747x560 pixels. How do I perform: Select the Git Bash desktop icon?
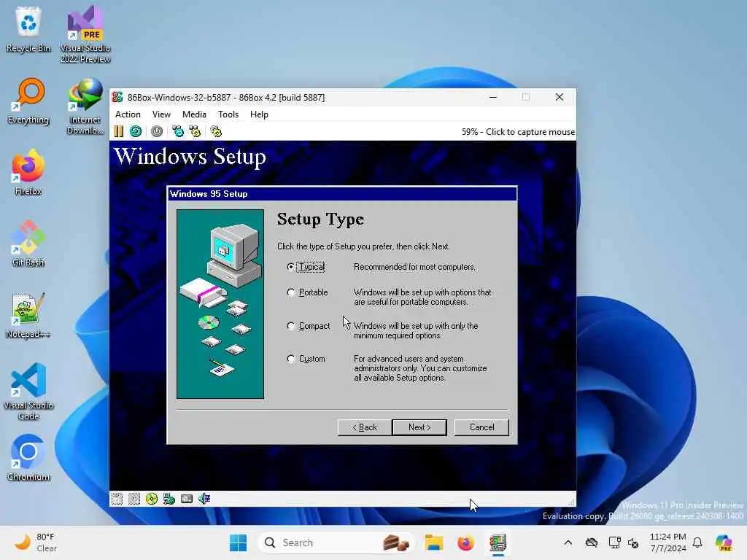[28, 244]
